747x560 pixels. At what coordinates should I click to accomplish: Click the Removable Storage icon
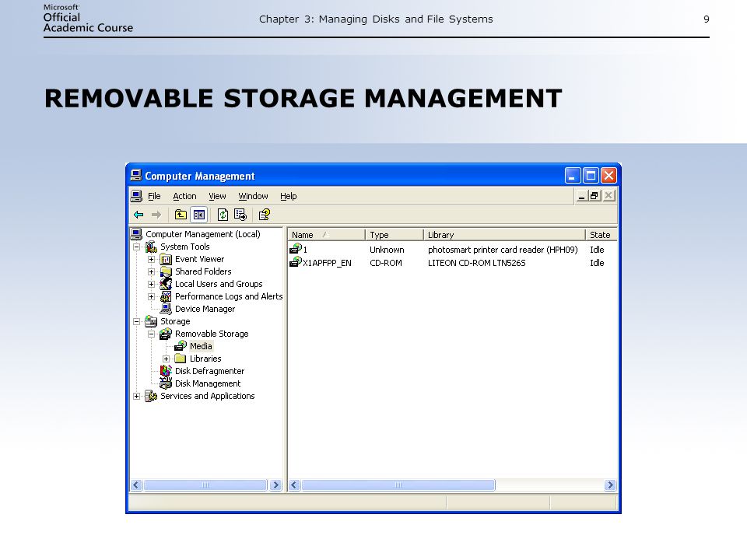point(166,334)
